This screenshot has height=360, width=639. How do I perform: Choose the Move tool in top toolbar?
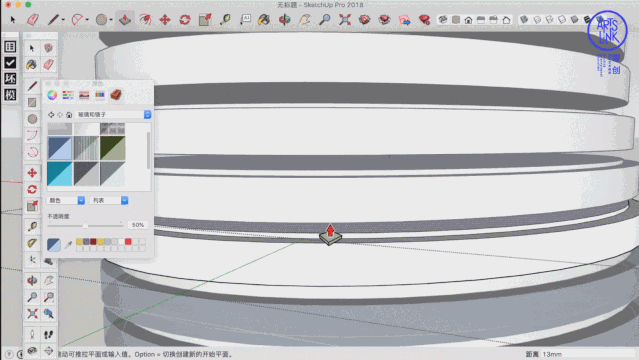tap(165, 19)
